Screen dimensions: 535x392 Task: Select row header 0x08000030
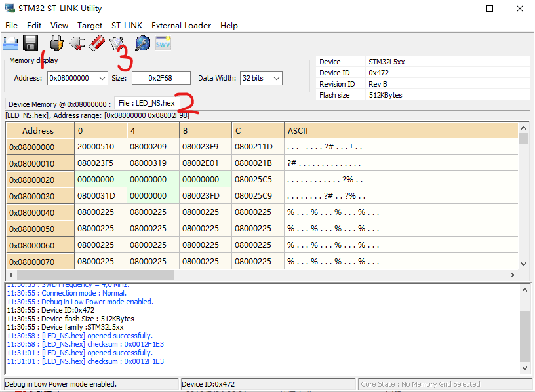click(x=40, y=196)
